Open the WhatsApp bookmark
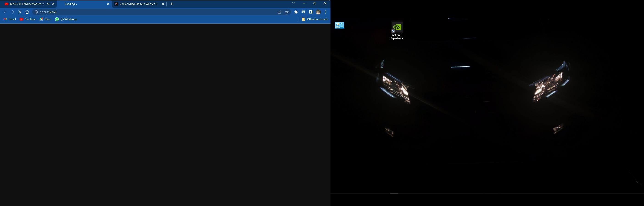The height and width of the screenshot is (206, 644). click(x=66, y=19)
